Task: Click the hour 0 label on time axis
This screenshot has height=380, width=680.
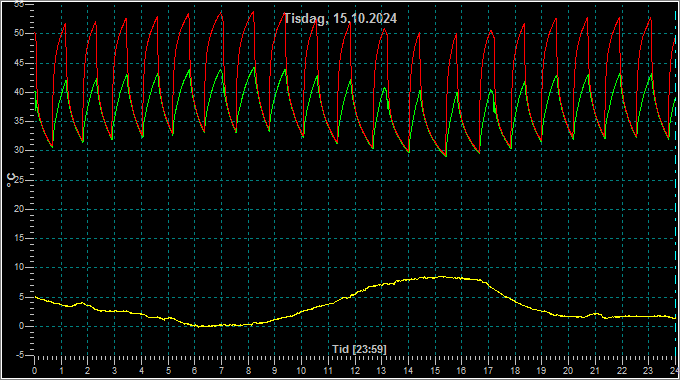Action: pyautogui.click(x=35, y=371)
